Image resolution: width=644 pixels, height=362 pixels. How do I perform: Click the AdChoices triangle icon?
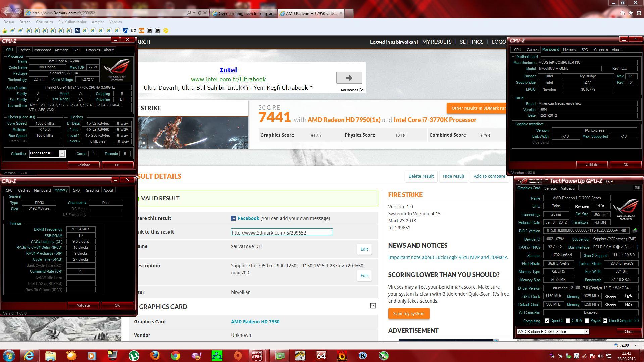(x=361, y=90)
